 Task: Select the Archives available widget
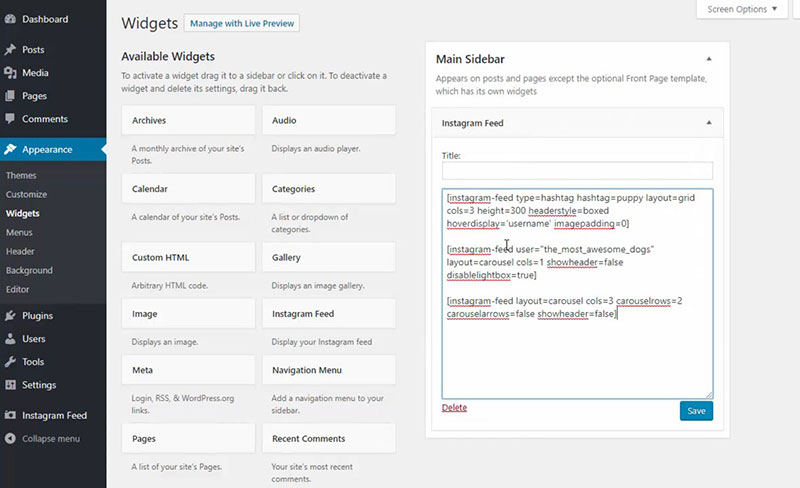point(188,120)
